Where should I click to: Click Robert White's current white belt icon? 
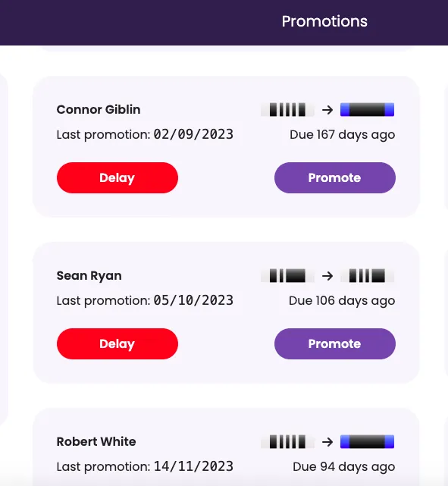tap(287, 442)
